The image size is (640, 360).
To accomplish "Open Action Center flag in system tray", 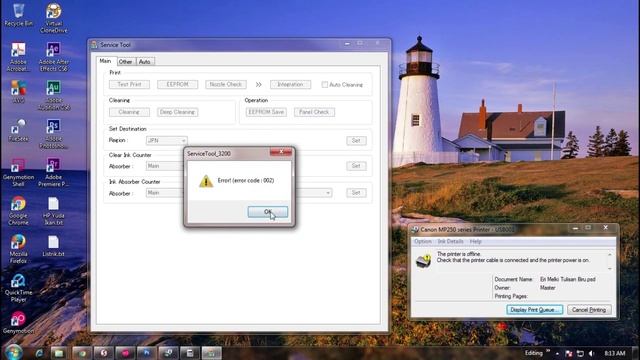I will (569, 353).
